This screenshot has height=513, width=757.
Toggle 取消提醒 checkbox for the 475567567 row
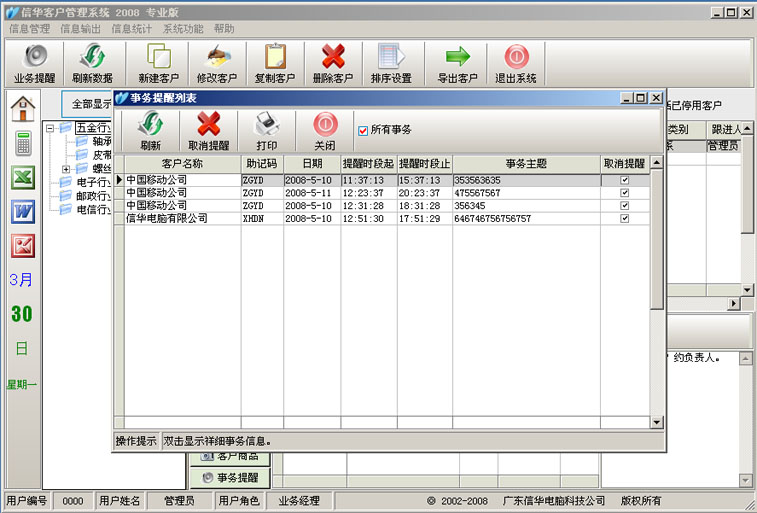click(x=624, y=193)
